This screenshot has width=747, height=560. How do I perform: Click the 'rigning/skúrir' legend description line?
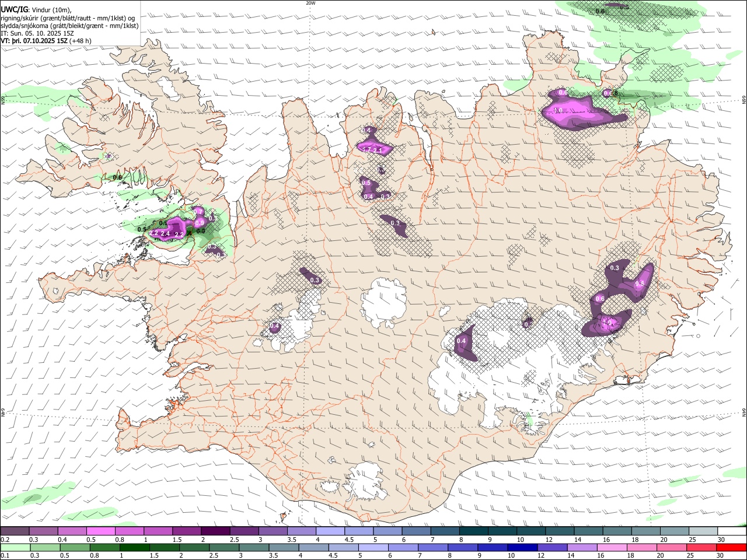tap(68, 18)
